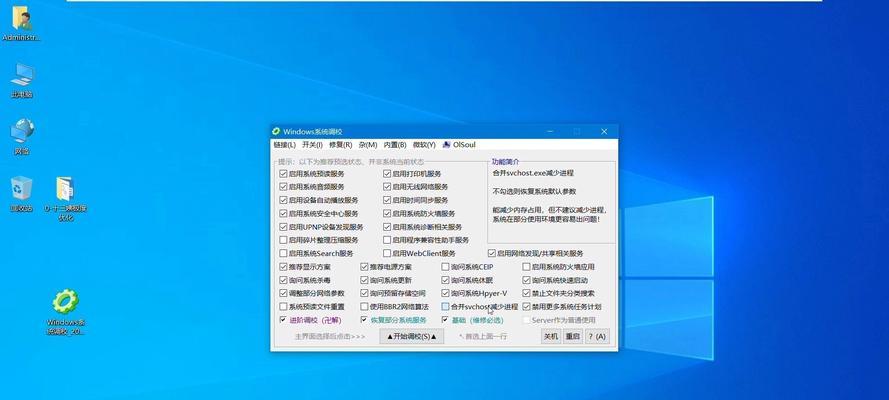This screenshot has height=400, width=889.
Task: Uncheck 推荐电源方案 checkbox
Action: (x=365, y=267)
